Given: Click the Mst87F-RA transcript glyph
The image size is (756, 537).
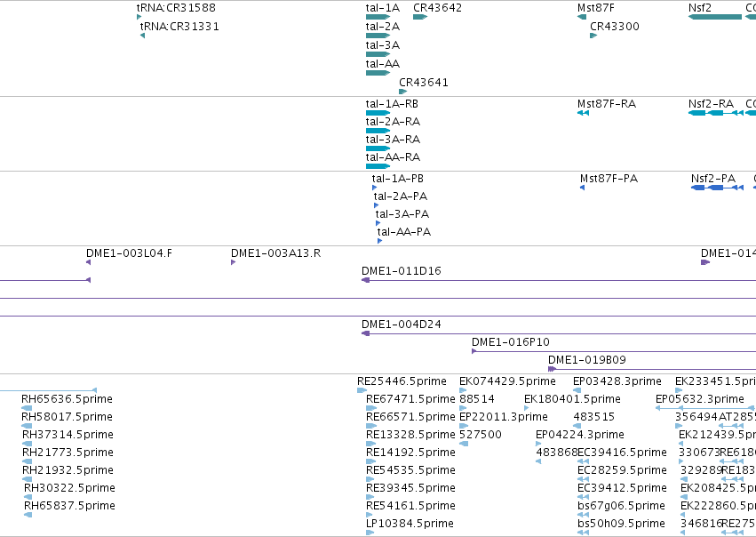Looking at the screenshot, I should coord(584,113).
